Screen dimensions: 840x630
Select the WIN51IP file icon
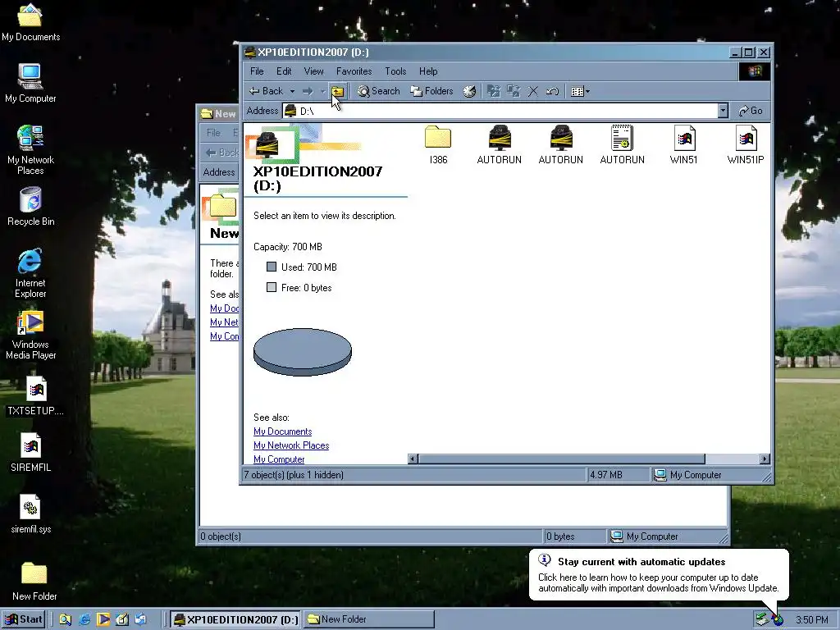pyautogui.click(x=745, y=144)
